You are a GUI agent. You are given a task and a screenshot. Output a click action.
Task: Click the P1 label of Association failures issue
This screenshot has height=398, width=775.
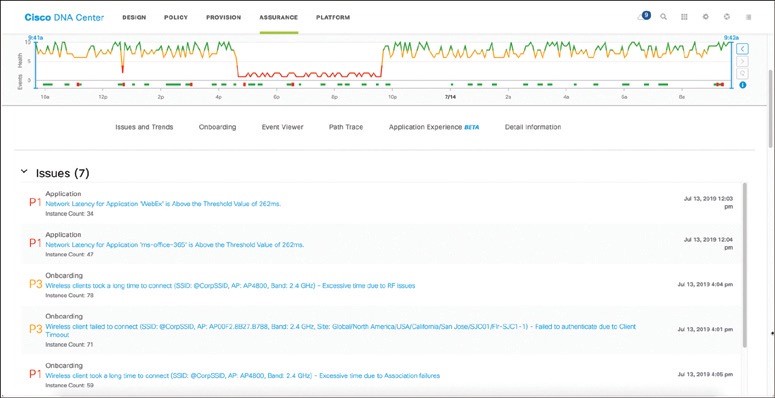point(35,374)
